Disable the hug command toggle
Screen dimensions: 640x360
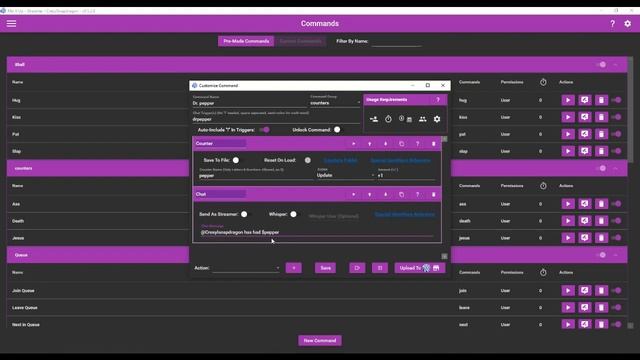(x=617, y=100)
